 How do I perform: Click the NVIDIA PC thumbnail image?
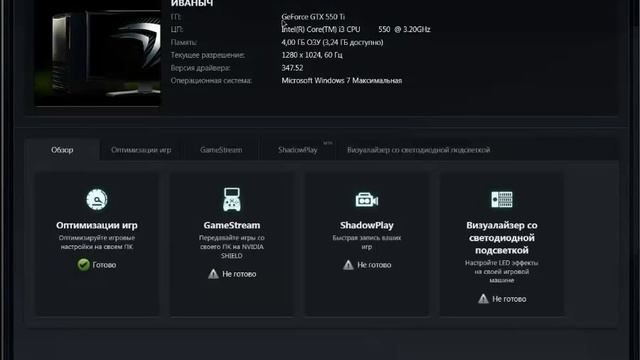[x=98, y=53]
